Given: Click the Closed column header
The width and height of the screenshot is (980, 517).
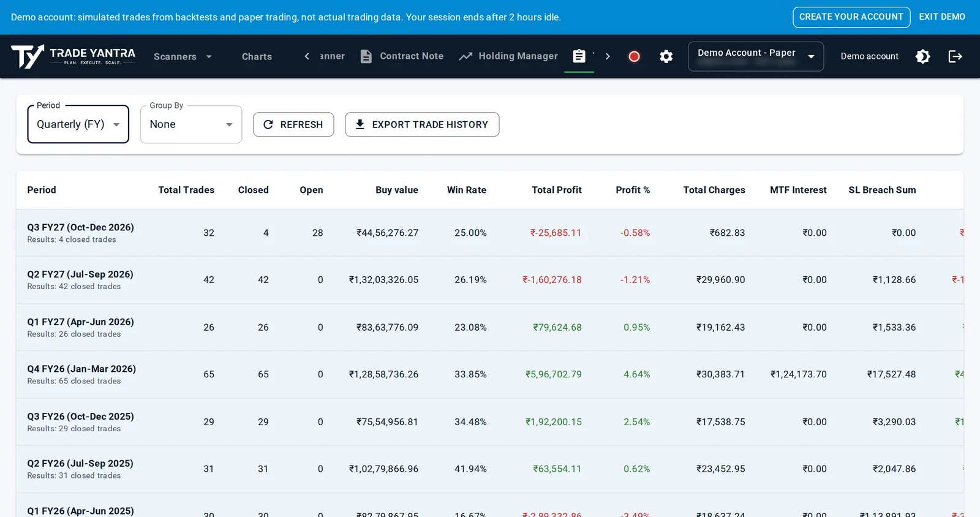Looking at the screenshot, I should [254, 190].
